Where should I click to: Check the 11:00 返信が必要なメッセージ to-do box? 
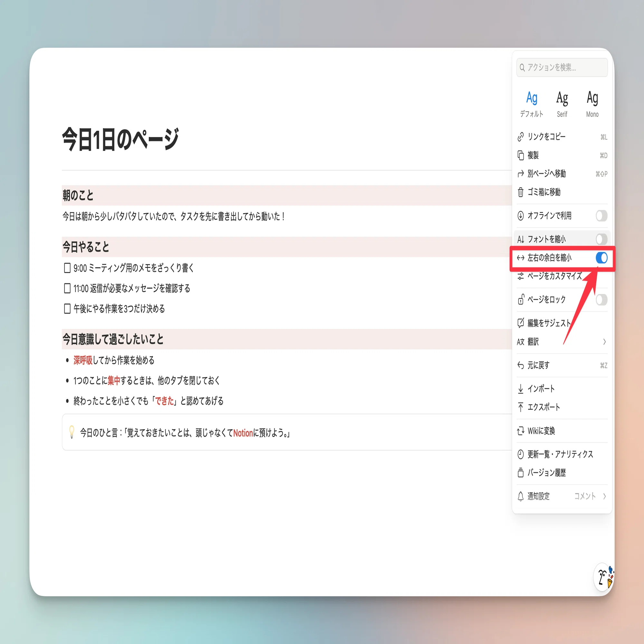pyautogui.click(x=67, y=288)
